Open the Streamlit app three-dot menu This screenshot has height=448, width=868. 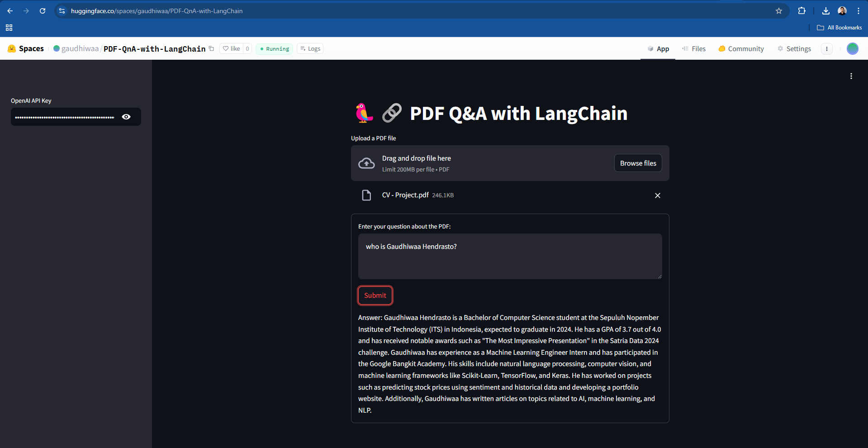[851, 76]
